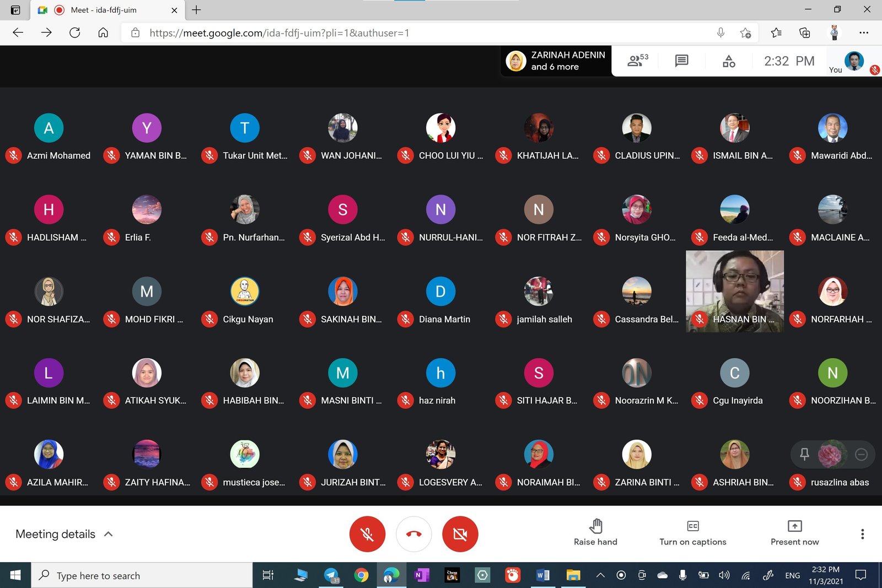This screenshot has height=588, width=882.
Task: Click the Cikgu Nayan avatar
Action: coord(245,291)
